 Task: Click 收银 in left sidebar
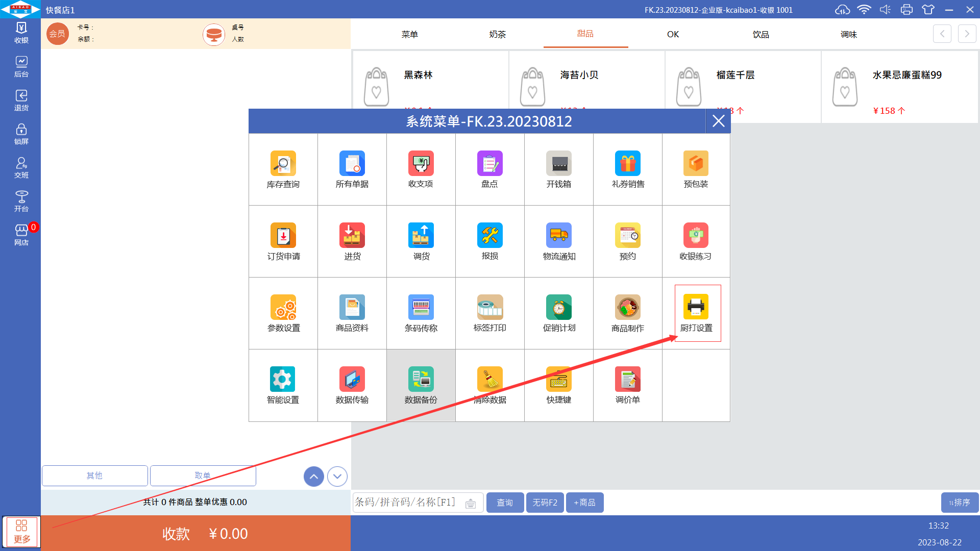pos(21,33)
